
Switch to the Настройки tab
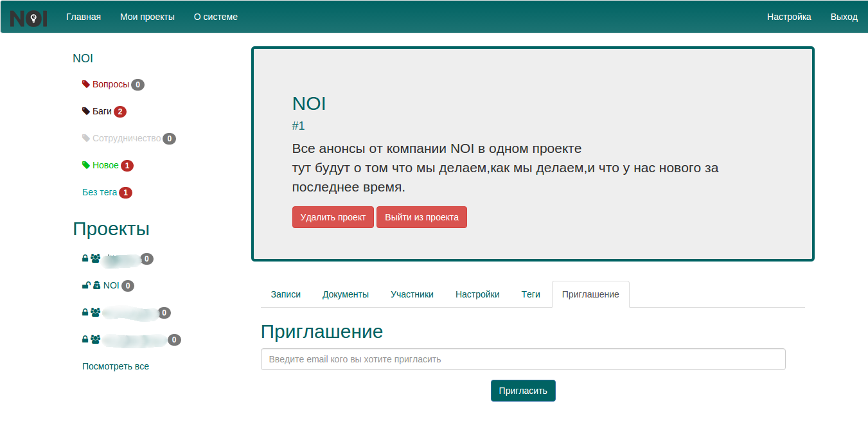[477, 294]
